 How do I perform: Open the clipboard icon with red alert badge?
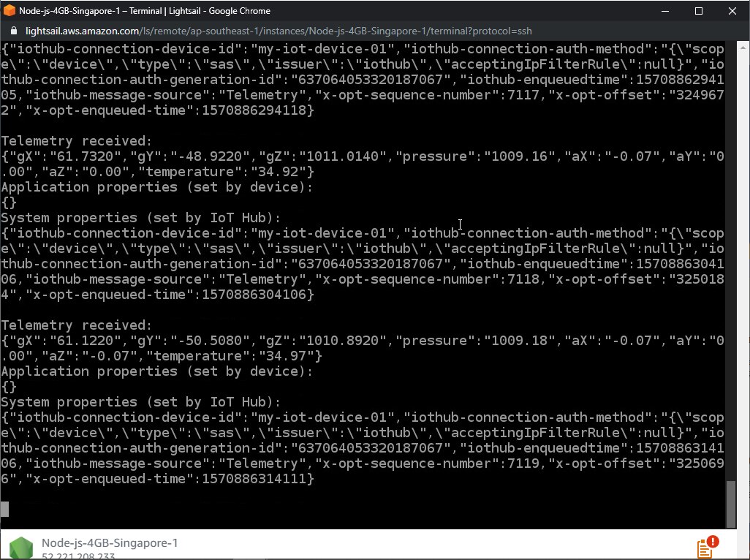click(x=708, y=548)
